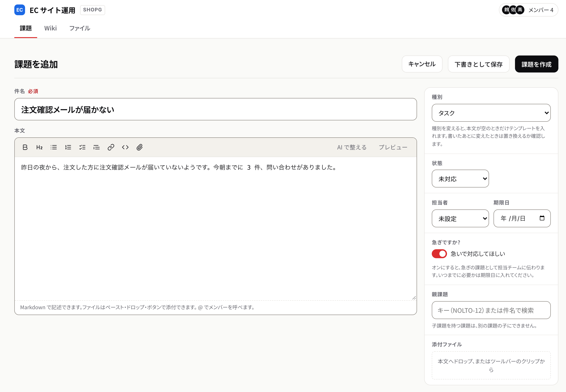Screen dimensions: 566x392
Task: Attach a file with the paperclip icon
Action: [x=139, y=147]
